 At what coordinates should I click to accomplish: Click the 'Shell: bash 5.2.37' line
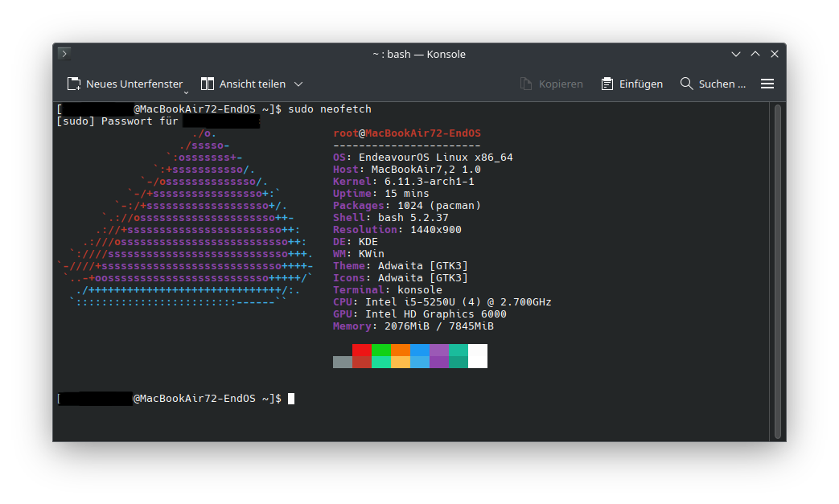(x=391, y=218)
